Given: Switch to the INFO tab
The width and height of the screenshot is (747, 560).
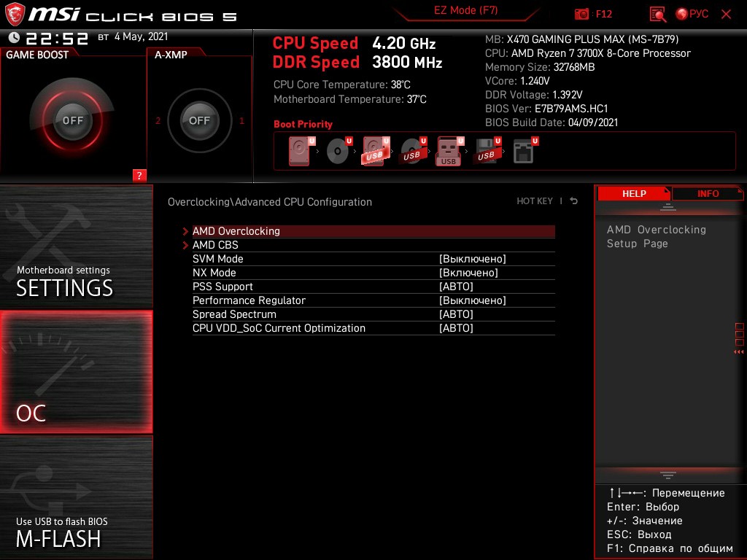Looking at the screenshot, I should coord(708,194).
